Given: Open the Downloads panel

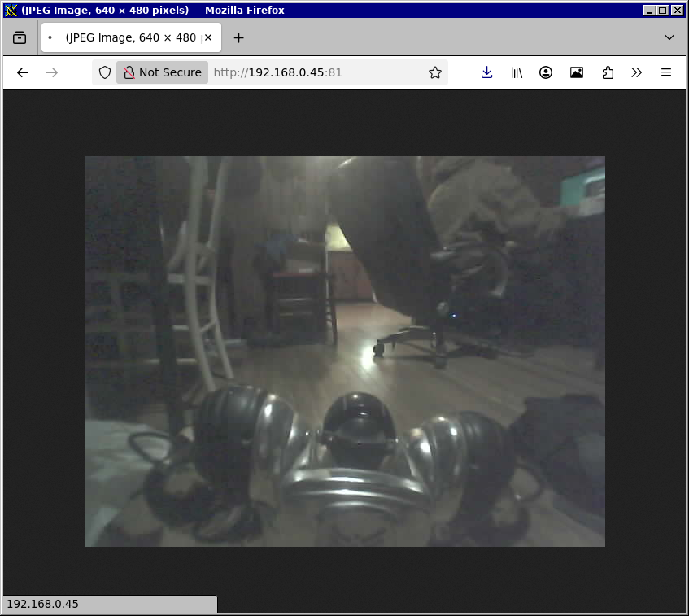Looking at the screenshot, I should coord(486,72).
